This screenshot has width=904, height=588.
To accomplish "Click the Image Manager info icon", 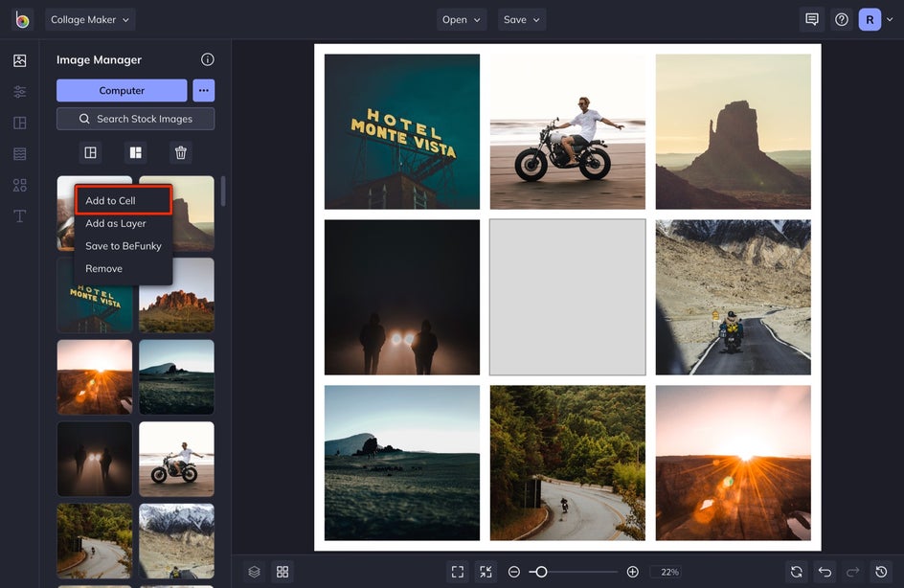I will click(208, 59).
